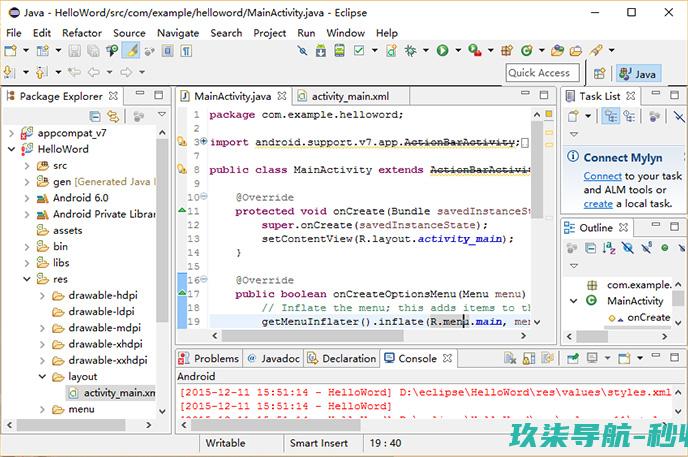
Task: Open dropdown beside the Debug icon
Action: point(426,51)
